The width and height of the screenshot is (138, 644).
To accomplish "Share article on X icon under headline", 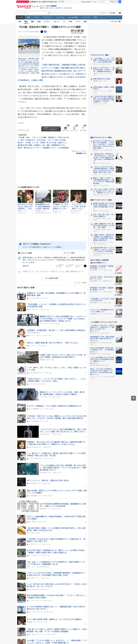I will click(x=42, y=32).
